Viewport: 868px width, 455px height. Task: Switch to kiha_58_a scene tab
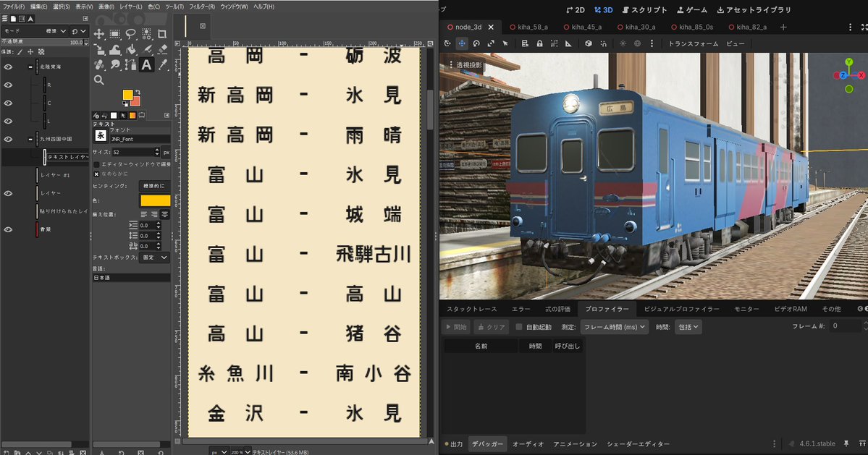[528, 27]
